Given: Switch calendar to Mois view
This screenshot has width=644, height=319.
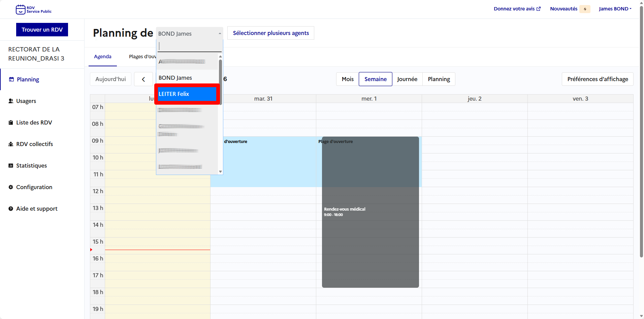Looking at the screenshot, I should tap(348, 79).
